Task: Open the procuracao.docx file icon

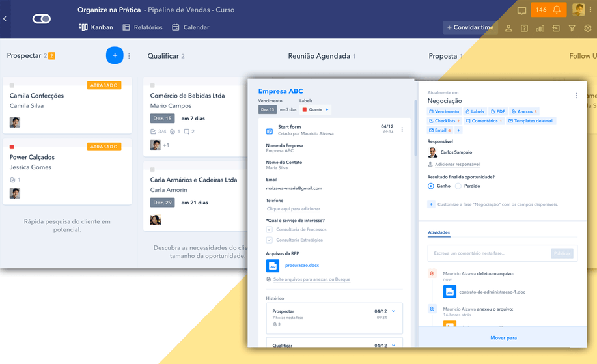Action: [273, 266]
